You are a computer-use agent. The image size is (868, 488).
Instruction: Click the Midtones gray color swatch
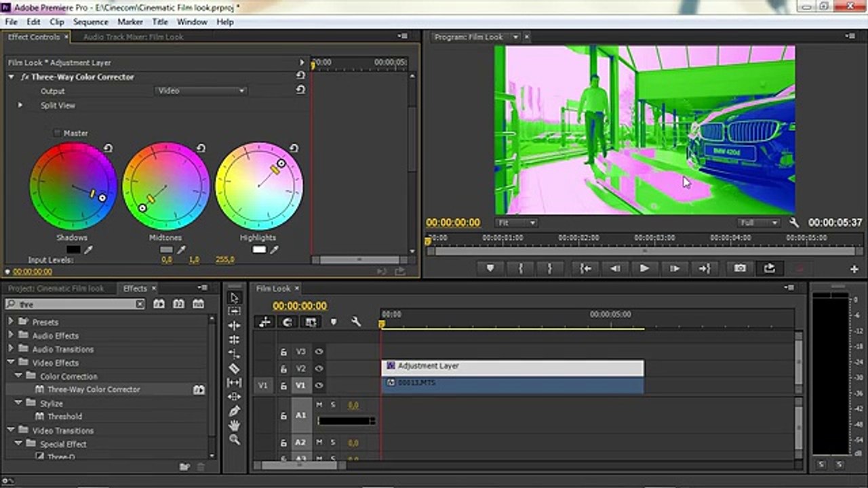(166, 250)
